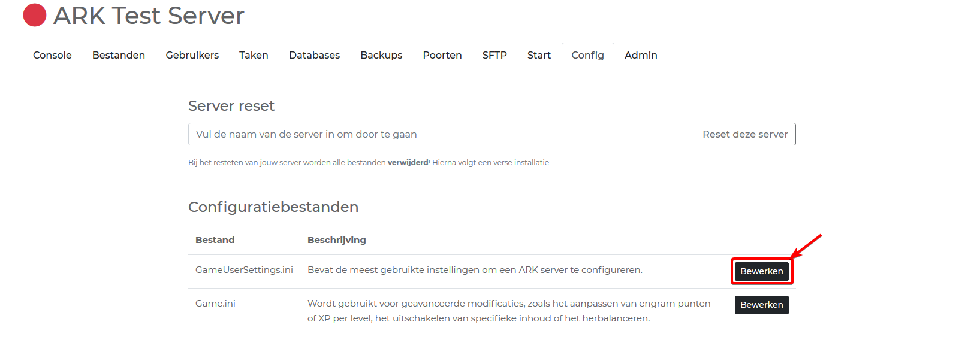
Task: Focus the server name confirmation input field
Action: (x=441, y=134)
